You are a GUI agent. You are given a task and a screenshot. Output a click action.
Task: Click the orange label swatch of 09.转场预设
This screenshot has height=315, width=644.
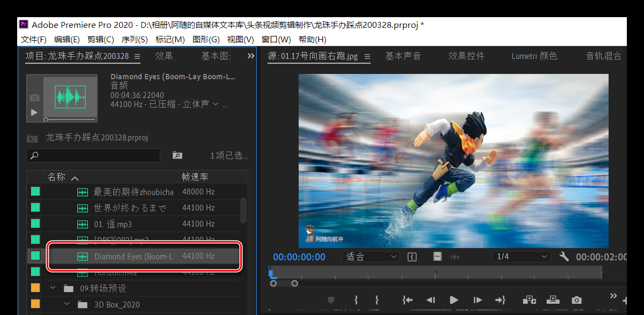[35, 288]
